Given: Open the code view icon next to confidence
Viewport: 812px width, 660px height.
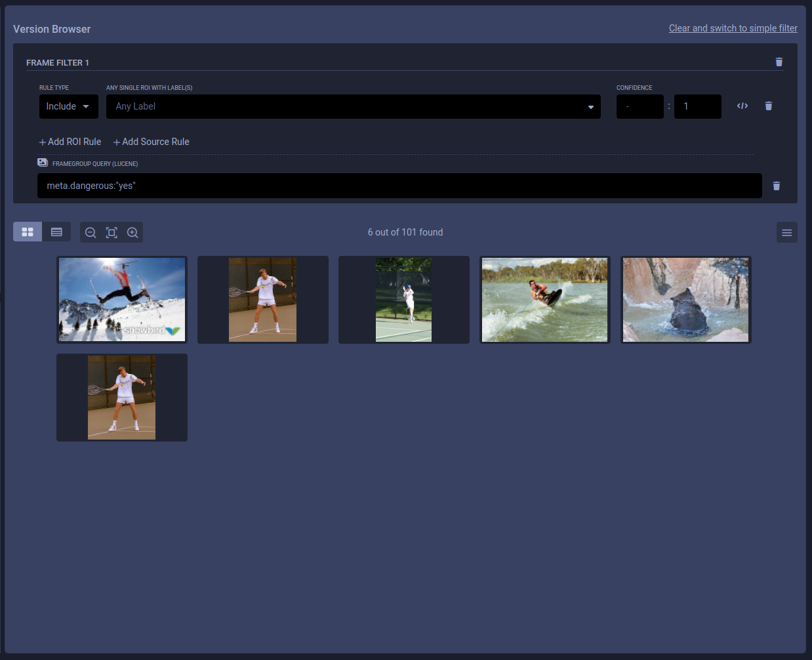Looking at the screenshot, I should (742, 106).
